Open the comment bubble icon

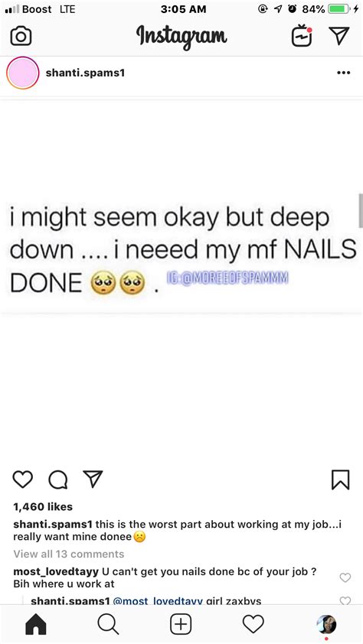pyautogui.click(x=58, y=480)
